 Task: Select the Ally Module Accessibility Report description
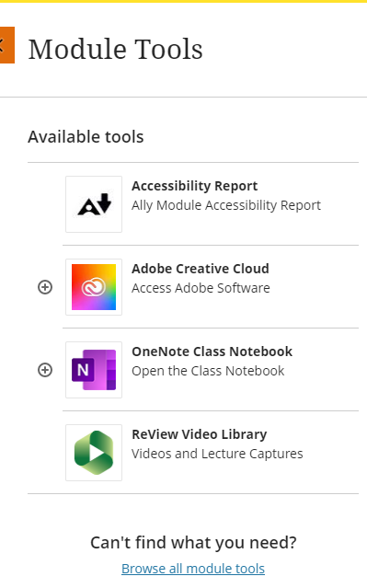pos(226,205)
